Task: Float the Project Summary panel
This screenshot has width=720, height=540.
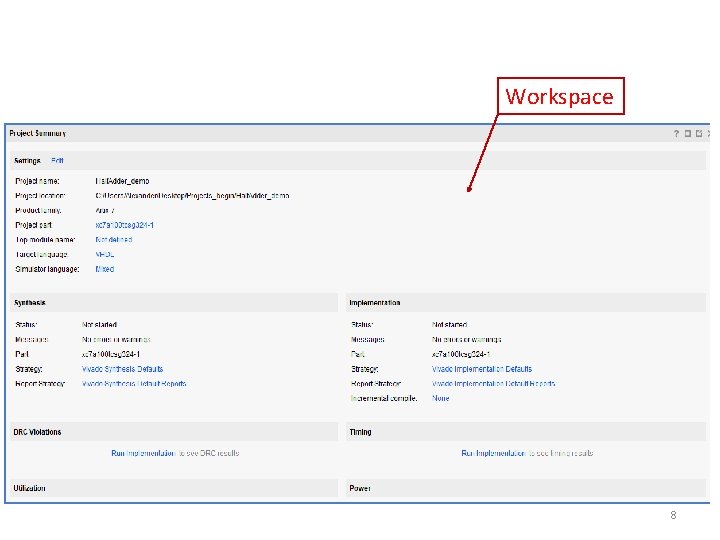Action: coord(699,134)
